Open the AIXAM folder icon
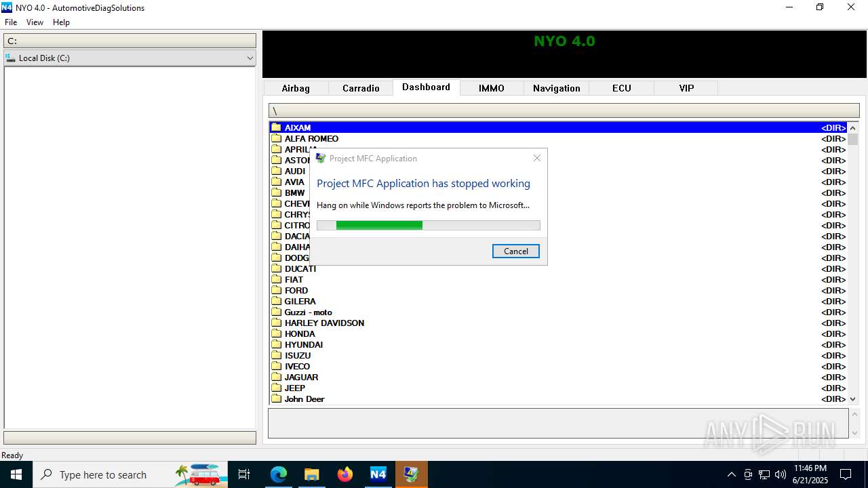 coord(276,127)
